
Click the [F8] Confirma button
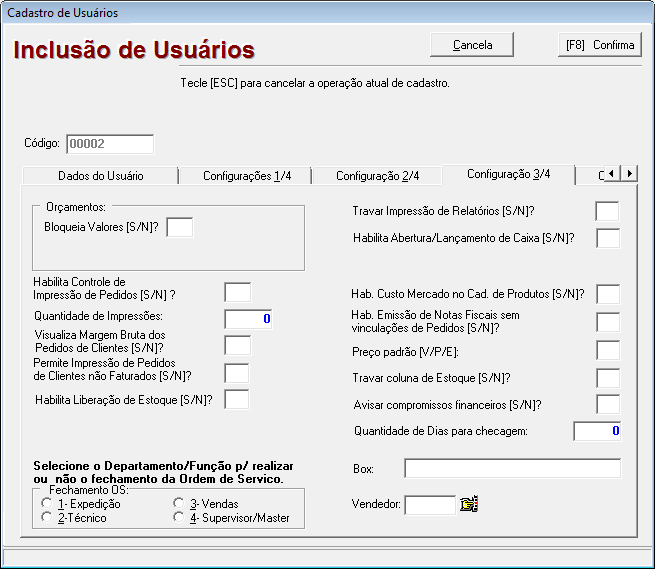coord(598,45)
